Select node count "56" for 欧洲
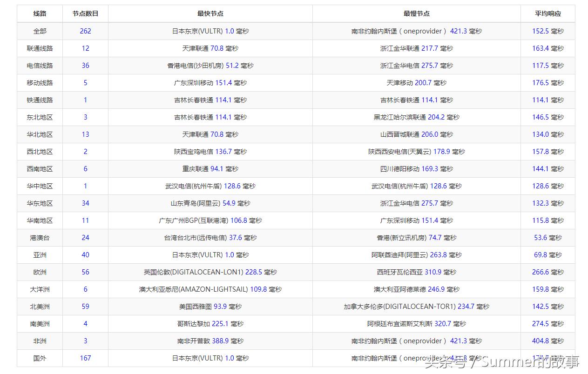588x374 pixels. (x=85, y=272)
